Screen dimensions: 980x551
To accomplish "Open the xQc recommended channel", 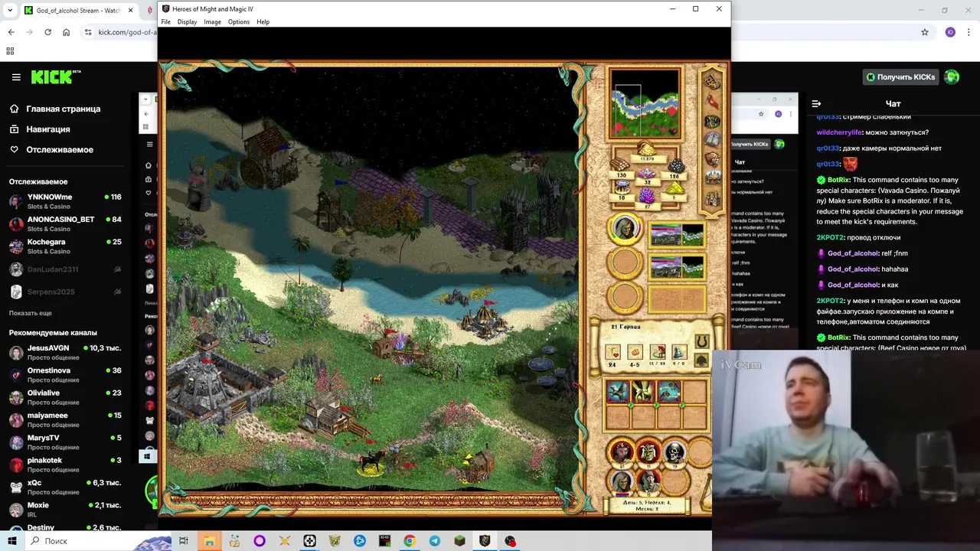I will [65, 487].
